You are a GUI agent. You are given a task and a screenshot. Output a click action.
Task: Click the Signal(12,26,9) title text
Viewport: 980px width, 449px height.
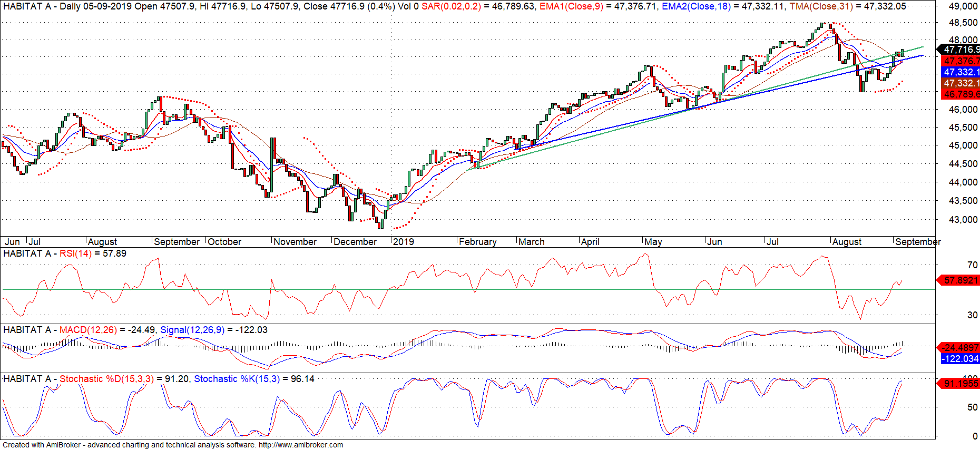pos(192,330)
